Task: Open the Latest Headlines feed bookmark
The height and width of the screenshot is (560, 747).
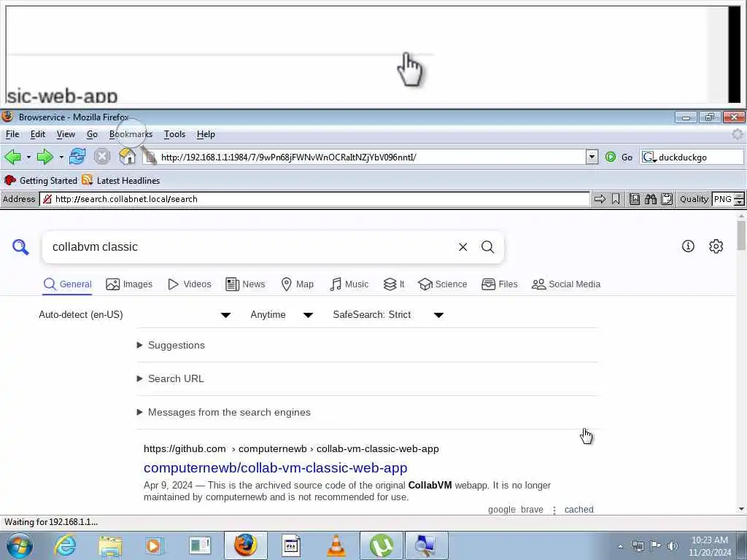Action: click(x=121, y=181)
